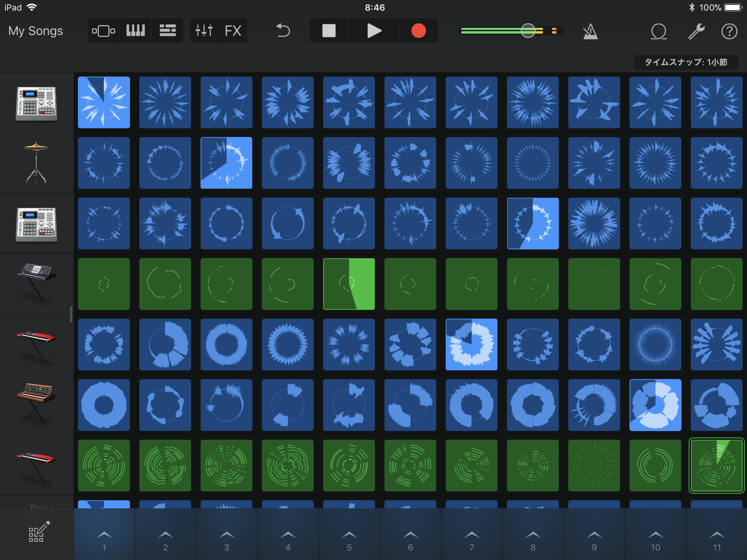
Task: Play green synth cell in column 10
Action: [x=656, y=284]
